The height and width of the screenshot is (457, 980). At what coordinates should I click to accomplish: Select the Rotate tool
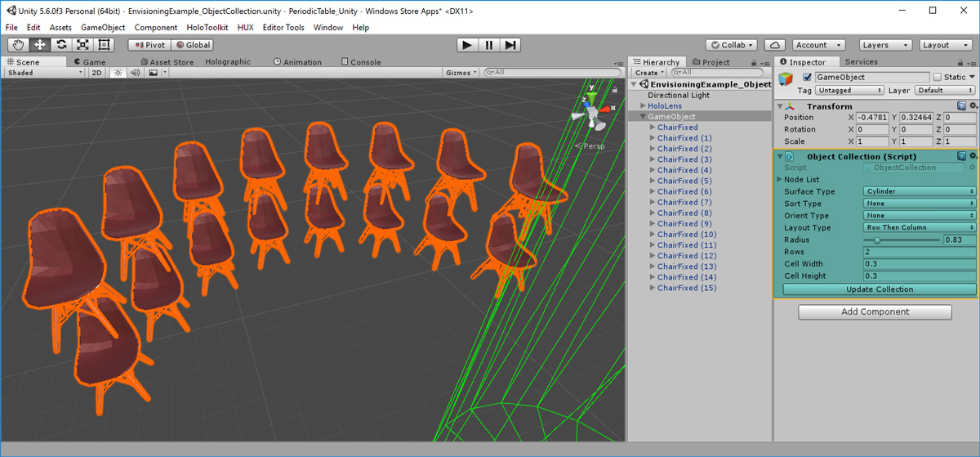click(61, 45)
